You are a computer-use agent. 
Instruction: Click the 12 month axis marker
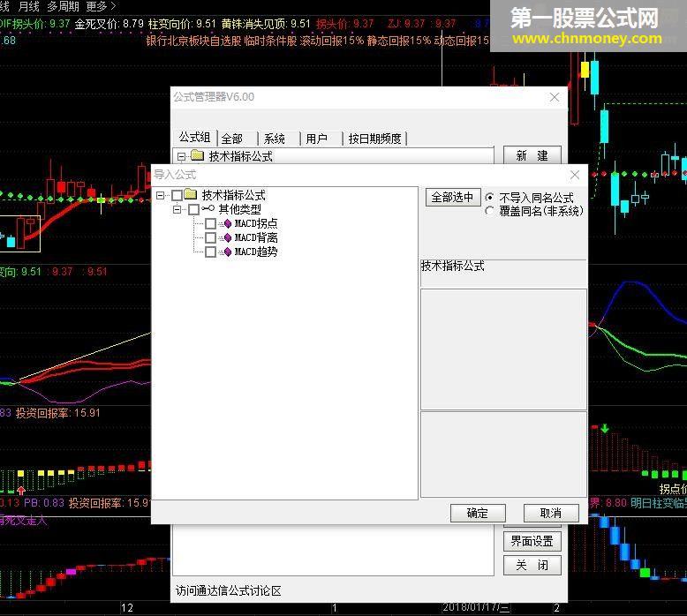coord(126,608)
